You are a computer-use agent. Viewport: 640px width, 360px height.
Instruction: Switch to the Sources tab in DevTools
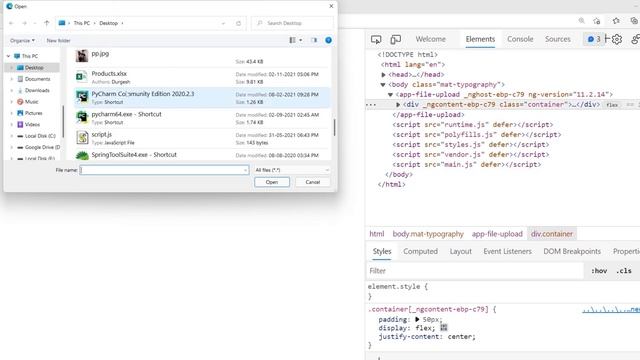(x=558, y=39)
